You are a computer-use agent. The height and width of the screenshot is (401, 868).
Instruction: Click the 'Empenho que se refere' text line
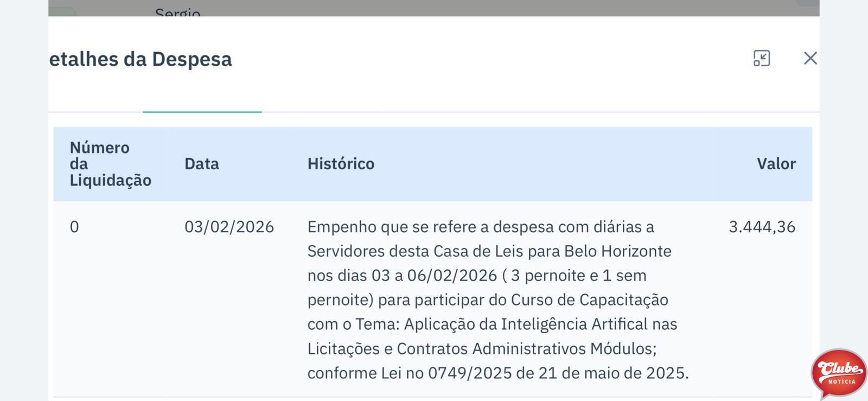481,227
